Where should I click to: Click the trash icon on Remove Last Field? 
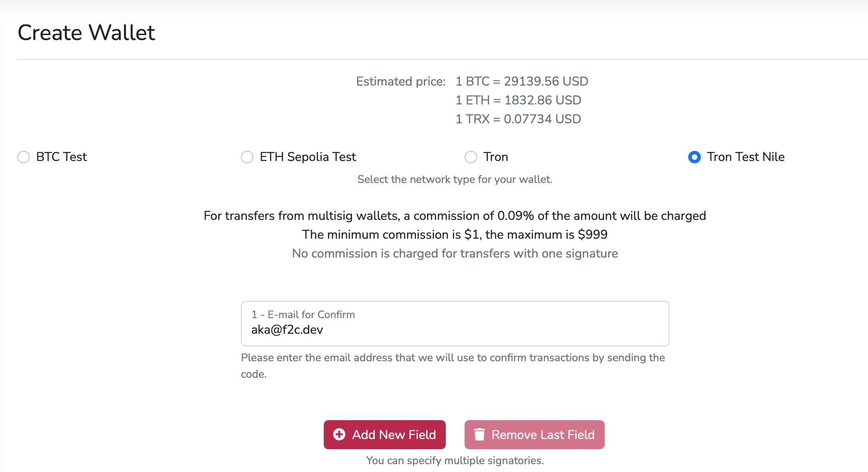pyautogui.click(x=479, y=434)
